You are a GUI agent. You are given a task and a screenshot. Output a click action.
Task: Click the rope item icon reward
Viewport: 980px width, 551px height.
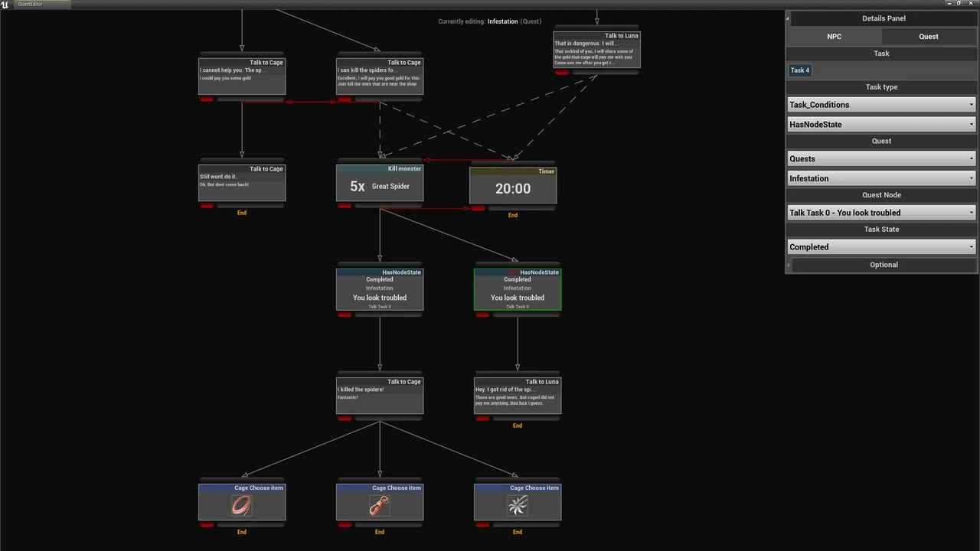click(380, 505)
